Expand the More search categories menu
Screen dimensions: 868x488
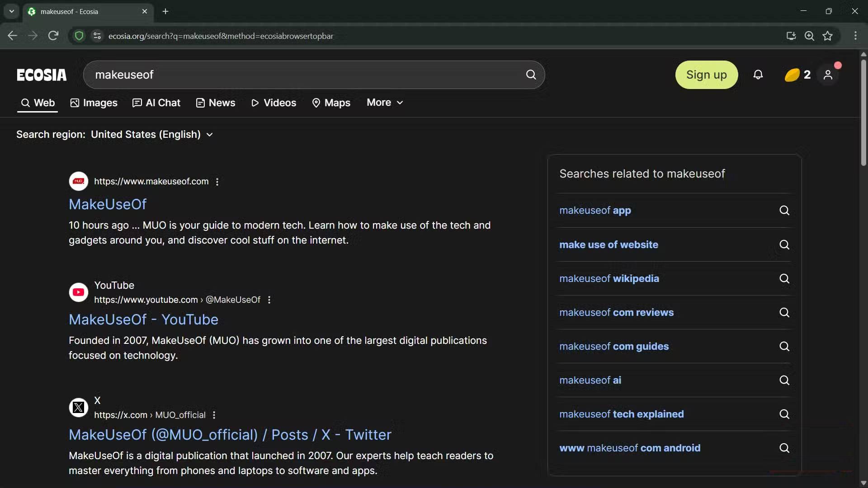[x=385, y=103]
